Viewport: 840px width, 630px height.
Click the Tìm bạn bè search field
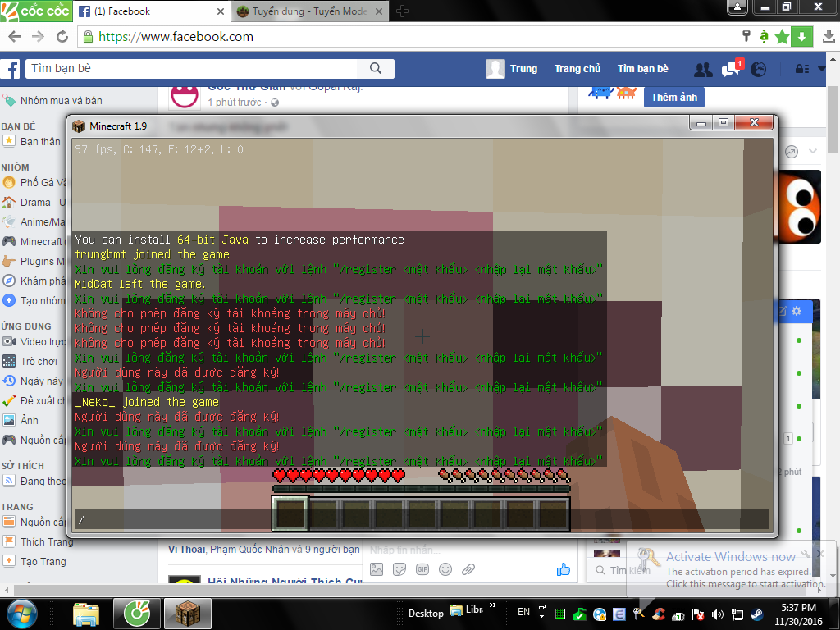[x=192, y=69]
